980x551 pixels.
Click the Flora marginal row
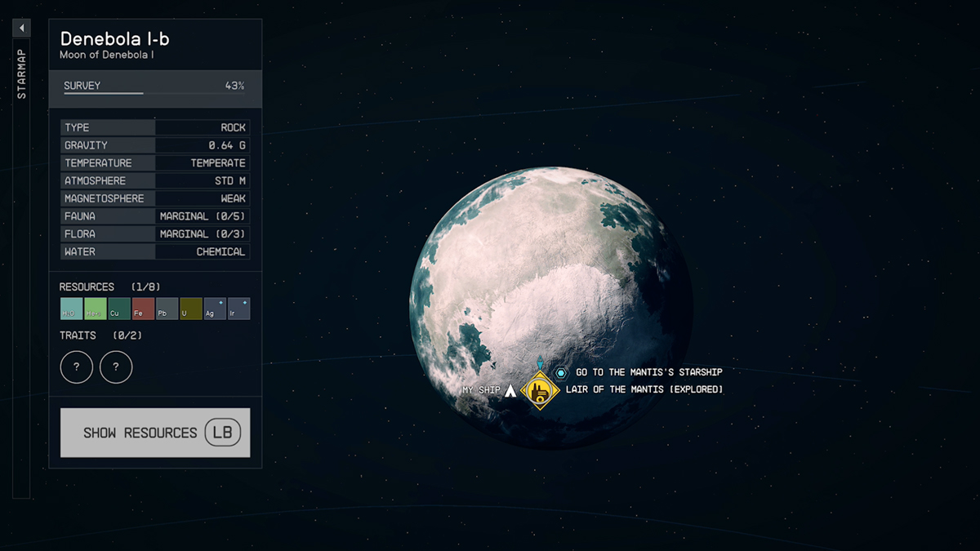(154, 234)
